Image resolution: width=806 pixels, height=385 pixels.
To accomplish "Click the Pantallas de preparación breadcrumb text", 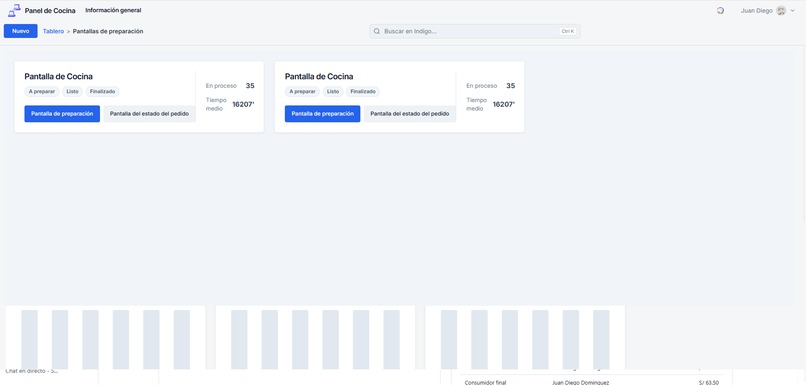I will [x=108, y=31].
